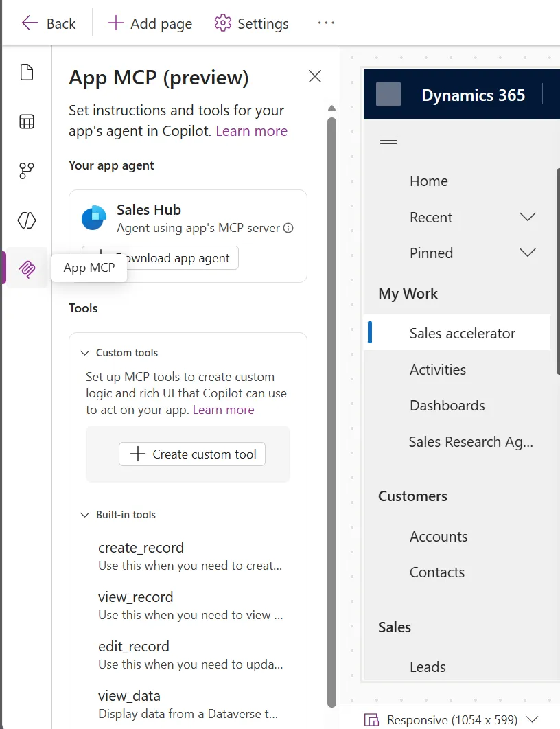The image size is (560, 729).
Task: Follow the Learn more link under panel title
Action: [x=251, y=131]
